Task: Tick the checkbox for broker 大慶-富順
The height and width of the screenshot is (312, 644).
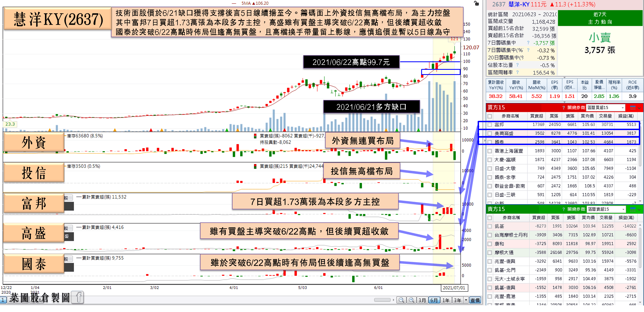Action: click(490, 160)
